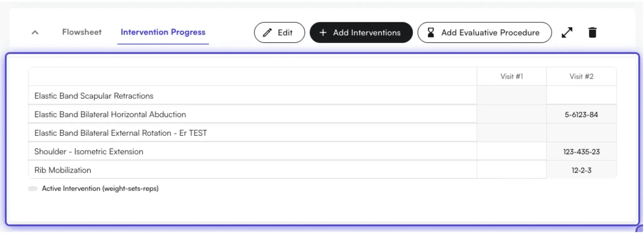Click the 5-6123-84 cell under Visit #2
This screenshot has height=234, width=644.
(581, 114)
